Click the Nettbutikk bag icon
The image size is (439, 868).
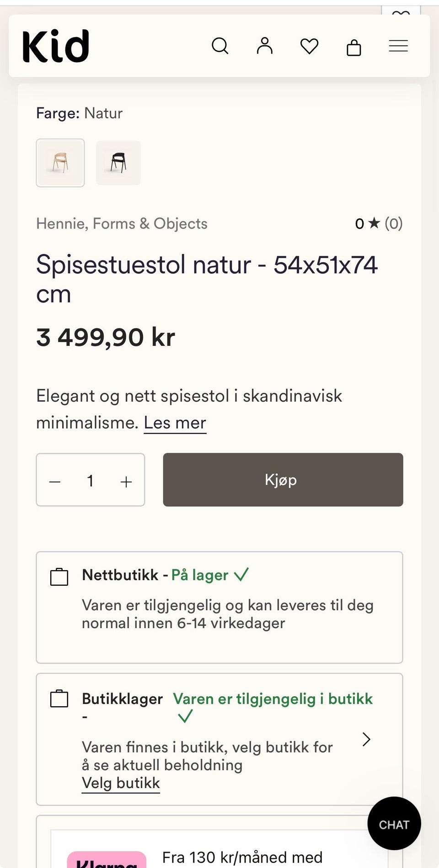(x=59, y=577)
